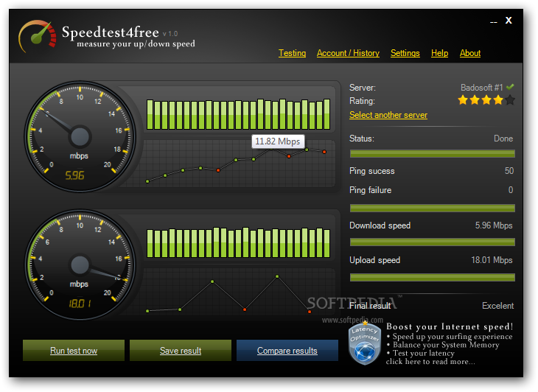Click the Speedtest4free title text
This screenshot has height=392, width=538.
(x=110, y=32)
